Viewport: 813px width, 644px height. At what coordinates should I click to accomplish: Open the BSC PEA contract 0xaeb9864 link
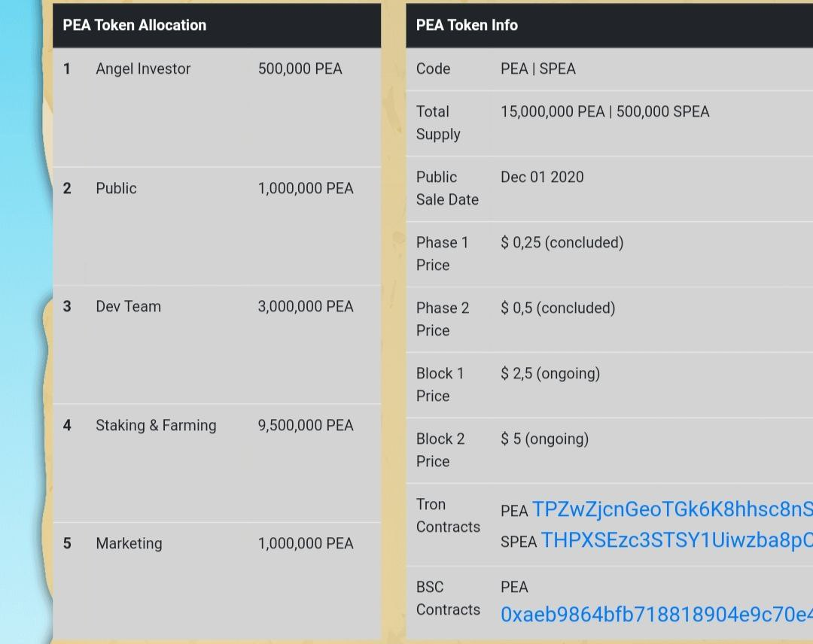click(x=656, y=615)
